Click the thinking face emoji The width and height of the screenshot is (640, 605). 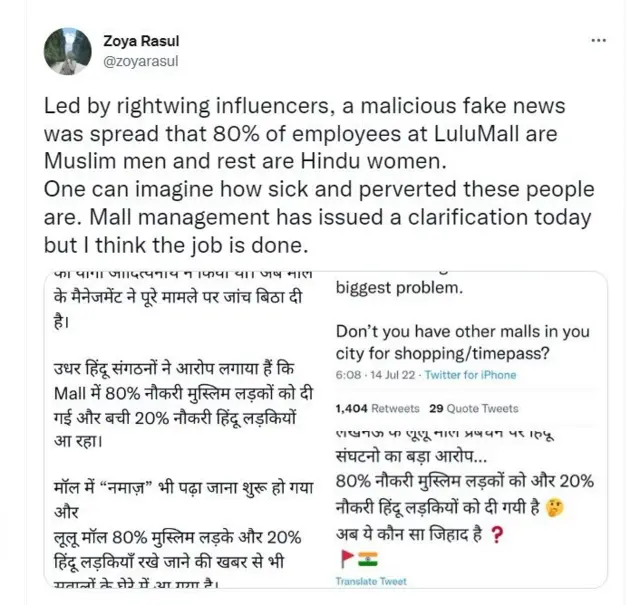pyautogui.click(x=555, y=509)
